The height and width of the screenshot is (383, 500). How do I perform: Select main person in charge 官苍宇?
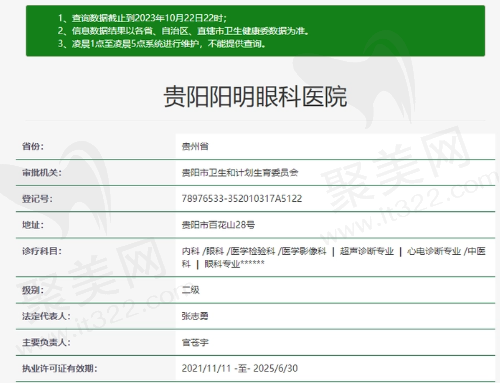click(195, 342)
